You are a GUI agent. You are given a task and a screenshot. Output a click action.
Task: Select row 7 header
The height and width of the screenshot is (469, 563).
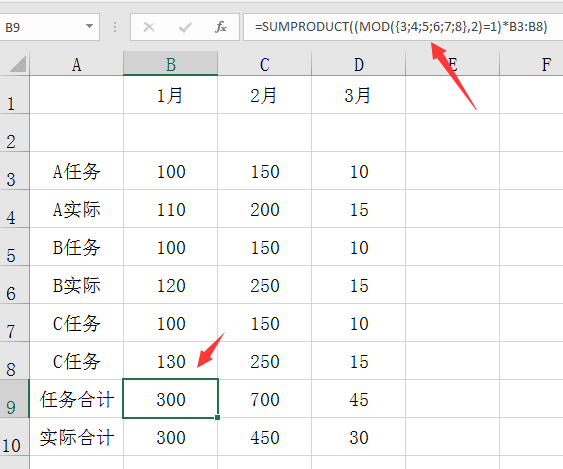click(14, 323)
